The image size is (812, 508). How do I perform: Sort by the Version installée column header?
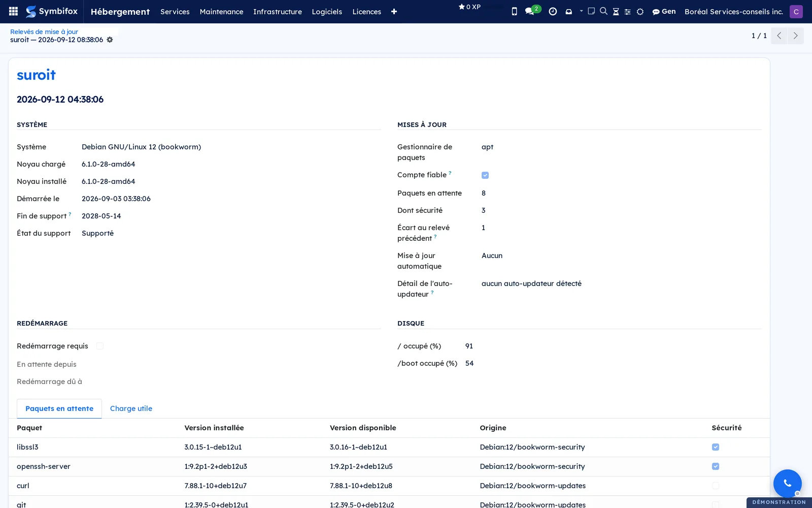pyautogui.click(x=214, y=428)
